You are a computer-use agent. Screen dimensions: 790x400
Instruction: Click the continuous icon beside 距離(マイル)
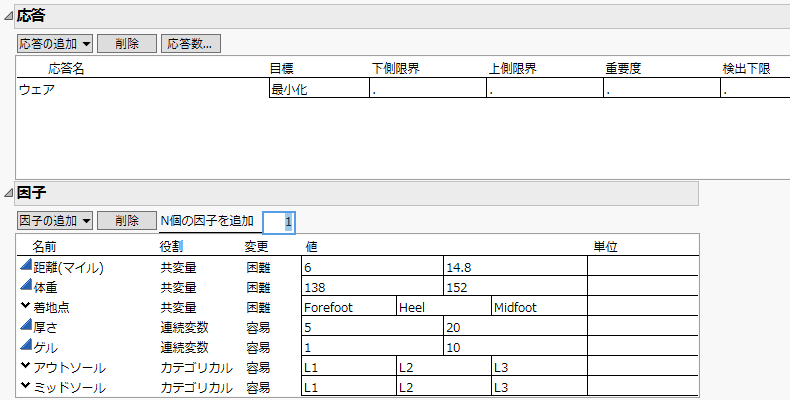coord(26,264)
